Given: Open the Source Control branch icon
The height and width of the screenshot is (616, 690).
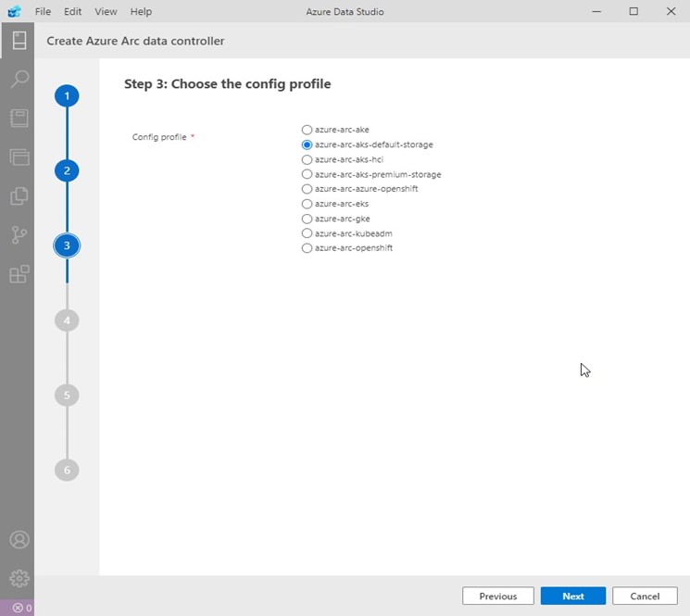Looking at the screenshot, I should pos(19,235).
